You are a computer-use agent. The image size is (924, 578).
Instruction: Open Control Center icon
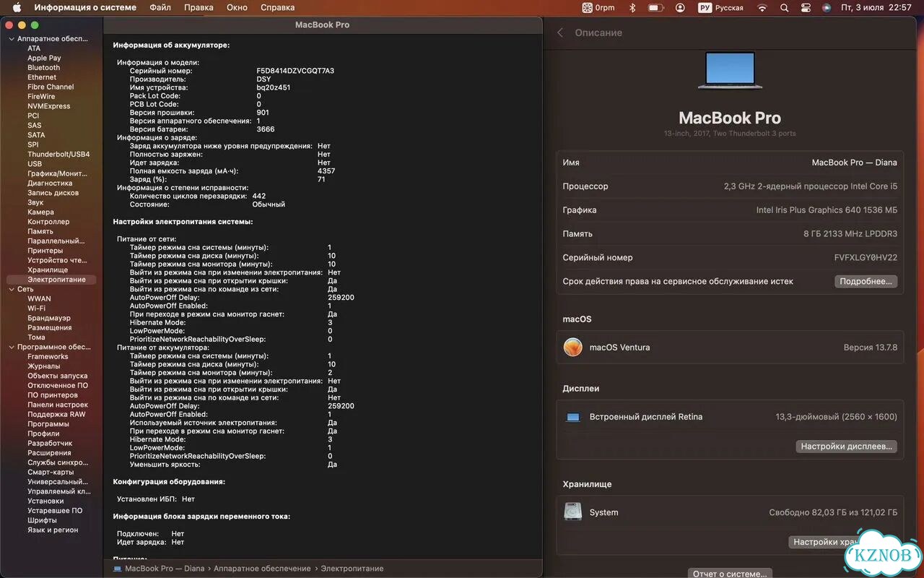tap(806, 7)
